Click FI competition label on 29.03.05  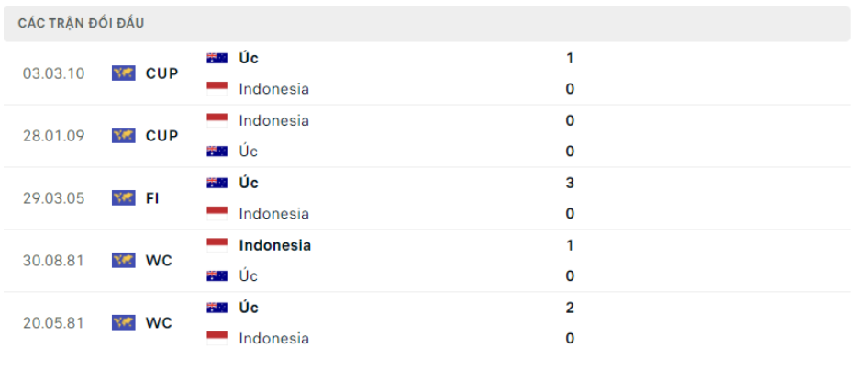152,198
